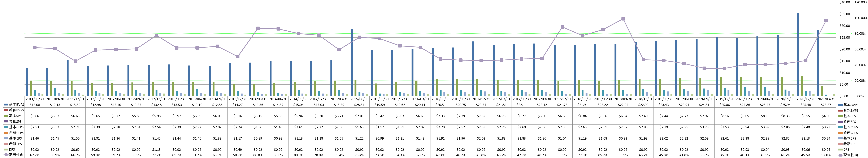Select the $4.50 SPS cell
Screen dimensions: 868x158
(826, 116)
